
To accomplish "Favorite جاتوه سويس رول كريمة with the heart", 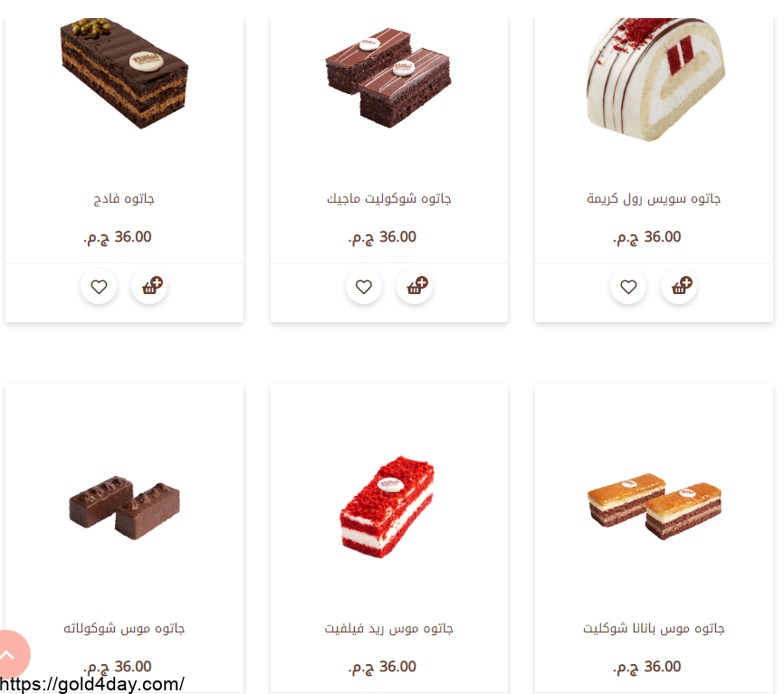I will (x=628, y=286).
